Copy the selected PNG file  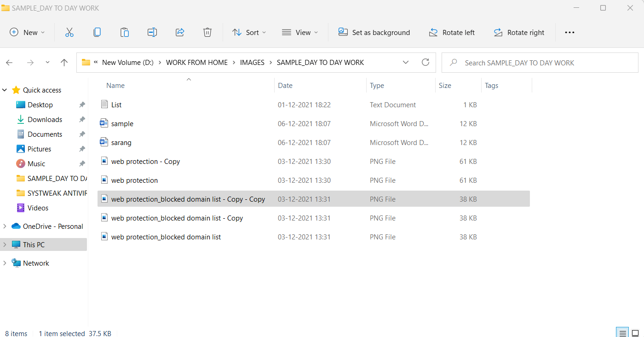(97, 32)
